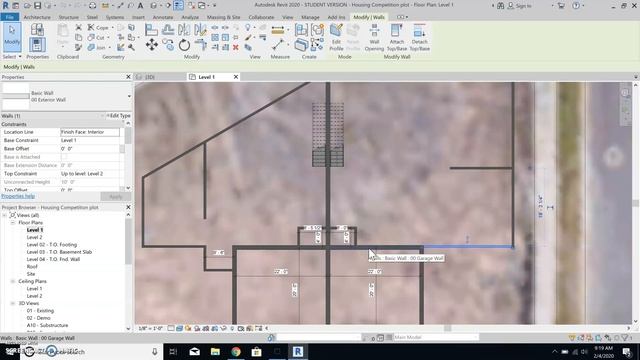Open the File menu tab

pos(10,17)
